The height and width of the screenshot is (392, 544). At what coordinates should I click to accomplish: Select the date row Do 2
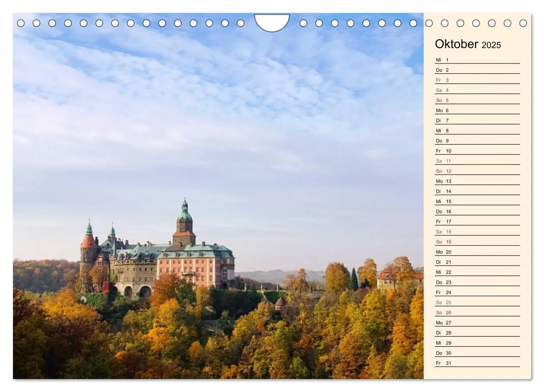477,70
